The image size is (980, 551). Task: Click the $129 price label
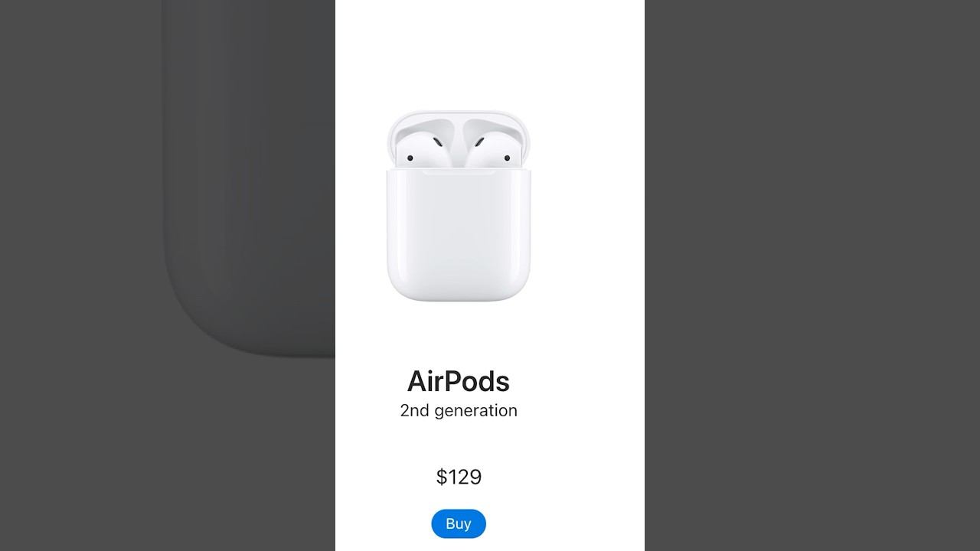459,477
